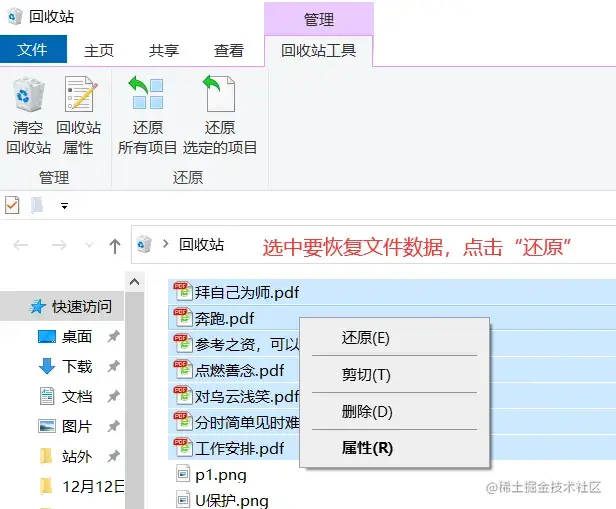Switch to the 共享 tab
The image size is (616, 509).
163,50
